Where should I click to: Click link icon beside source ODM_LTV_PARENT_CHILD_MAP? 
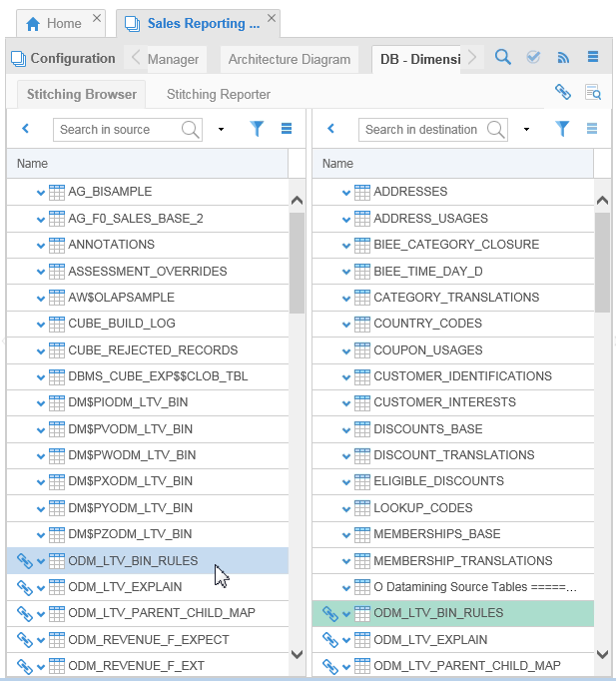coord(25,613)
